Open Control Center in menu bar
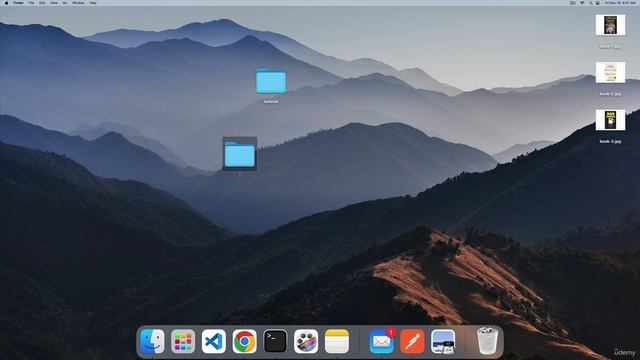This screenshot has height=360, width=640. pyautogui.click(x=598, y=3)
